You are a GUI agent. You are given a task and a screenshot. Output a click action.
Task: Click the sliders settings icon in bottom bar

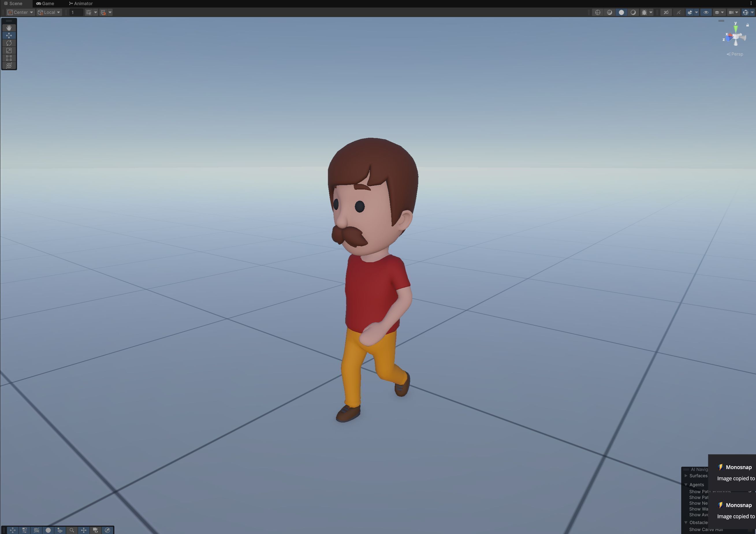(24, 530)
